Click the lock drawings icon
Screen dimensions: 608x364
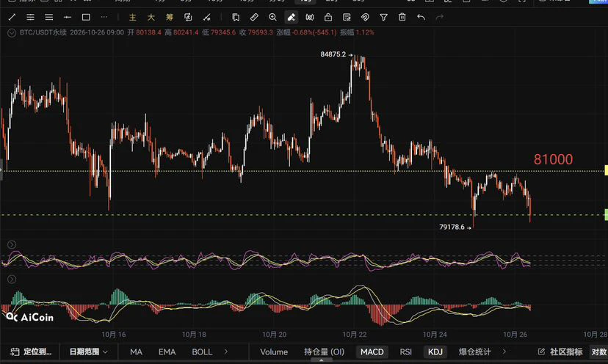click(328, 17)
